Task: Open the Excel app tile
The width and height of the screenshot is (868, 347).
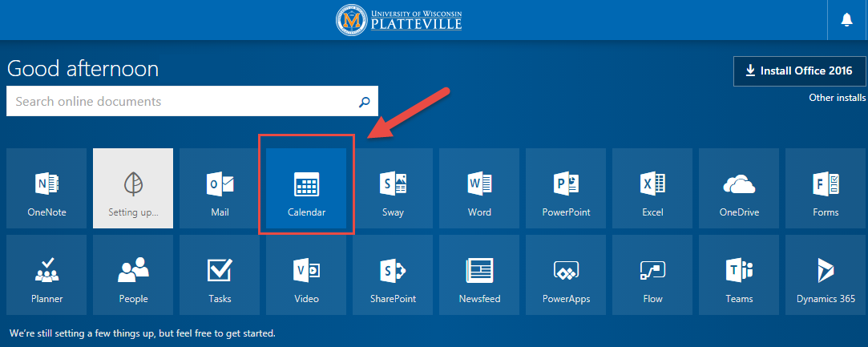Action: [652, 188]
